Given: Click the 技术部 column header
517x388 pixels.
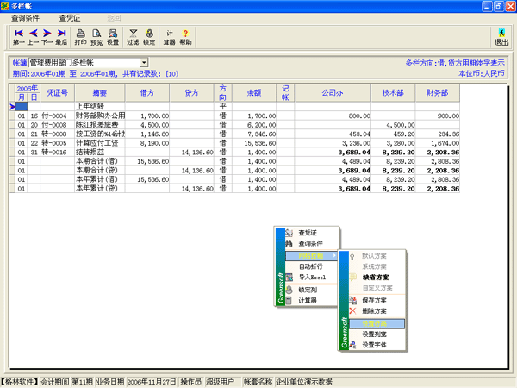Looking at the screenshot, I should pyautogui.click(x=393, y=93).
